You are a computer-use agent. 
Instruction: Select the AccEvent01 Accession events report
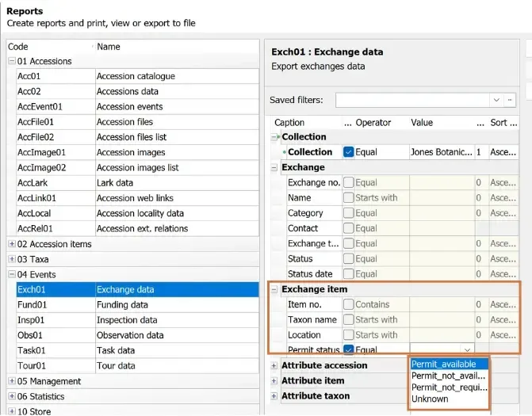[137, 107]
